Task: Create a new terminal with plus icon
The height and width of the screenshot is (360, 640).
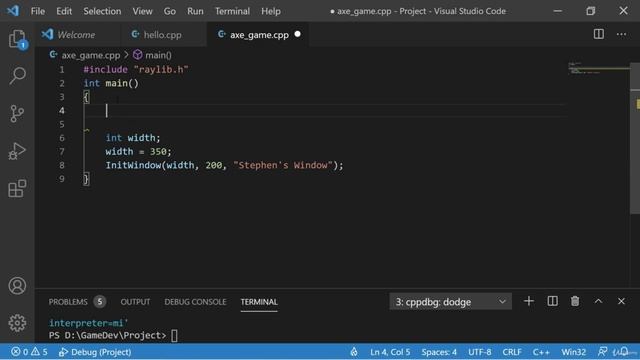Action: pos(529,301)
